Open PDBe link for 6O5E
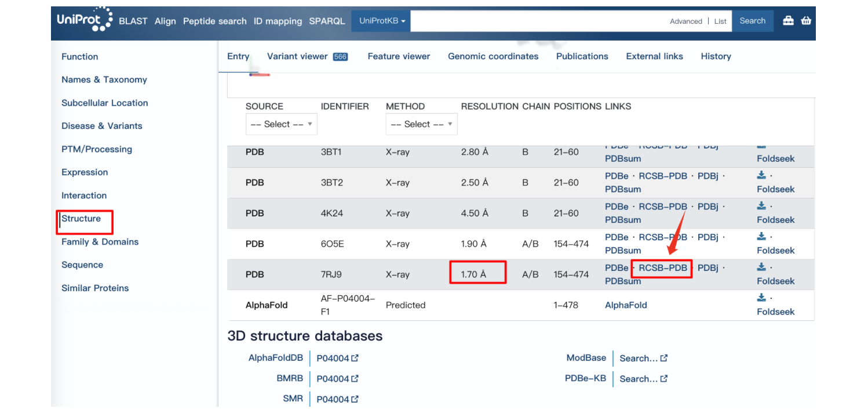This screenshot has height=420, width=868. coord(617,237)
